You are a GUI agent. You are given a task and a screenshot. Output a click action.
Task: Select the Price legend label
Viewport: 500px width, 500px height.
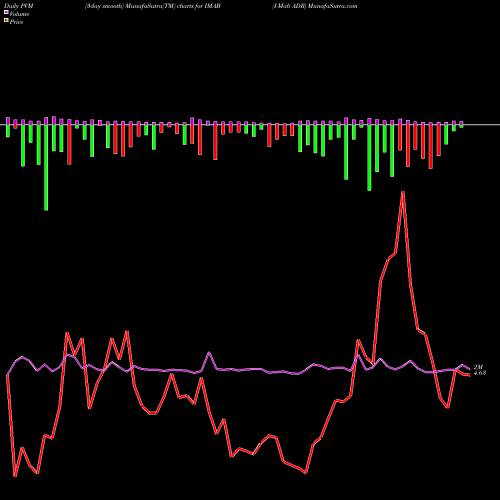pyautogui.click(x=16, y=22)
